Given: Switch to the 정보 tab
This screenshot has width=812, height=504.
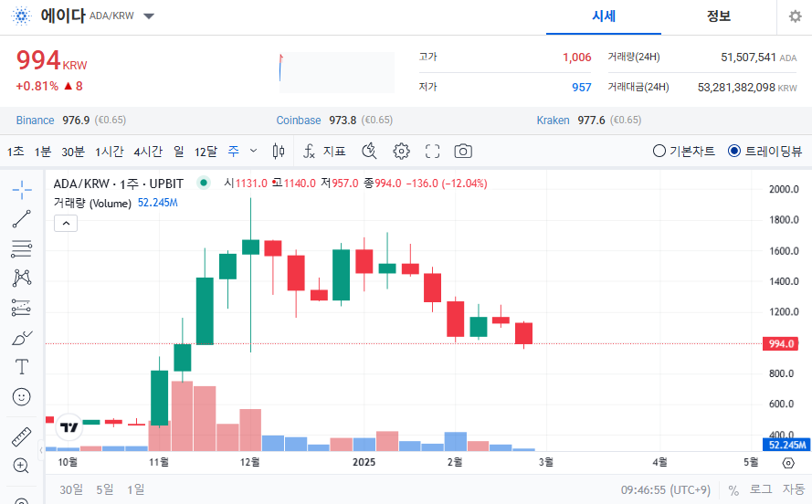Looking at the screenshot, I should [718, 16].
